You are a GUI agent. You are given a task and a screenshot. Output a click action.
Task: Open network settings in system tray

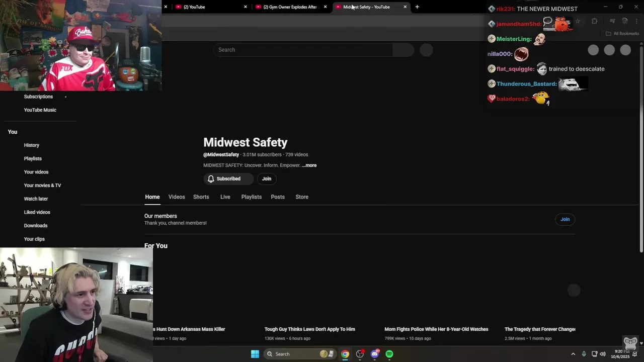click(594, 354)
